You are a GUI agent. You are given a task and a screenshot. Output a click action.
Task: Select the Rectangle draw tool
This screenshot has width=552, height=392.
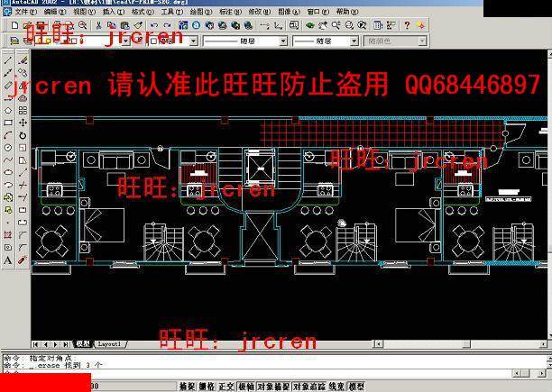8,123
